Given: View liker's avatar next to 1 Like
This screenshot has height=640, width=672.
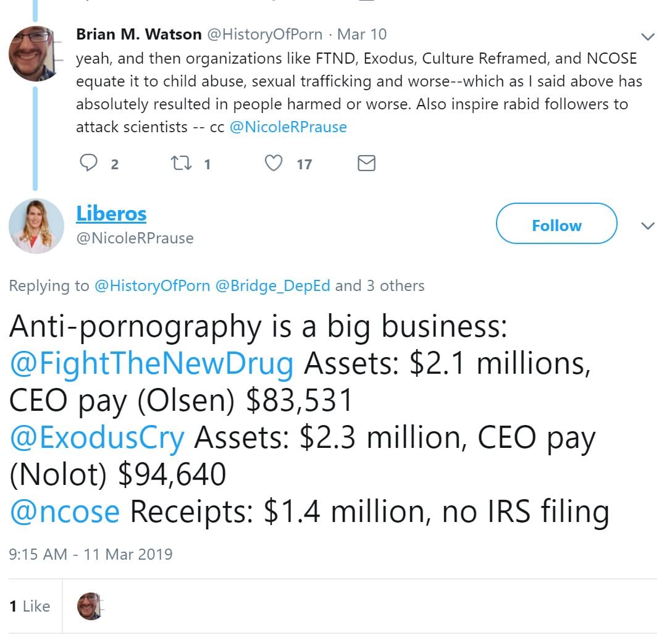Looking at the screenshot, I should [x=90, y=607].
